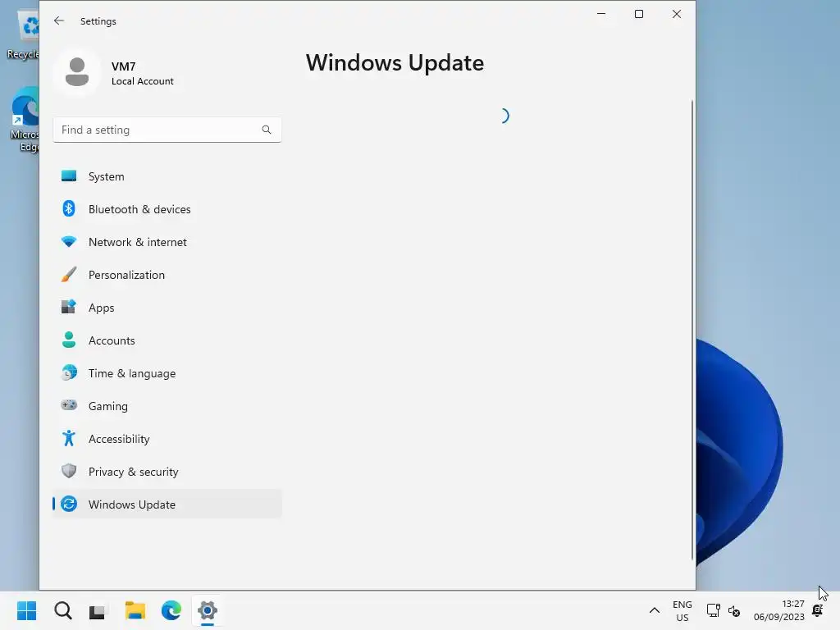Select Accessibility category
Image resolution: width=840 pixels, height=630 pixels.
(167, 439)
